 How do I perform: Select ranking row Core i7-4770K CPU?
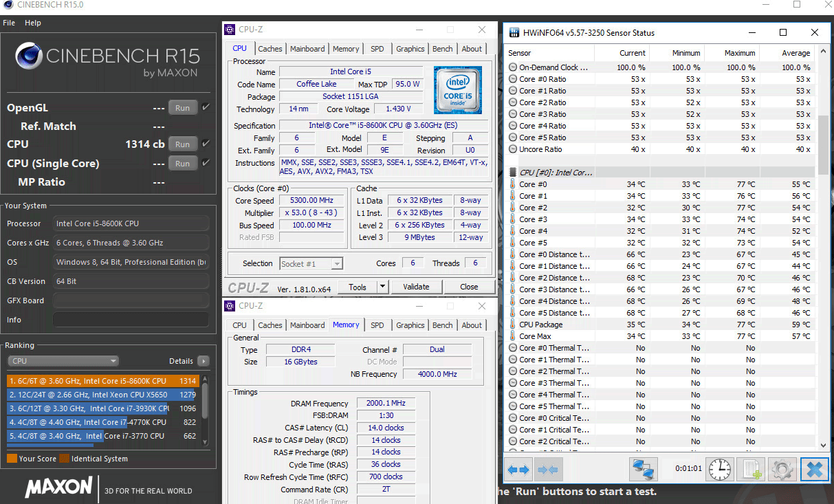103,422
